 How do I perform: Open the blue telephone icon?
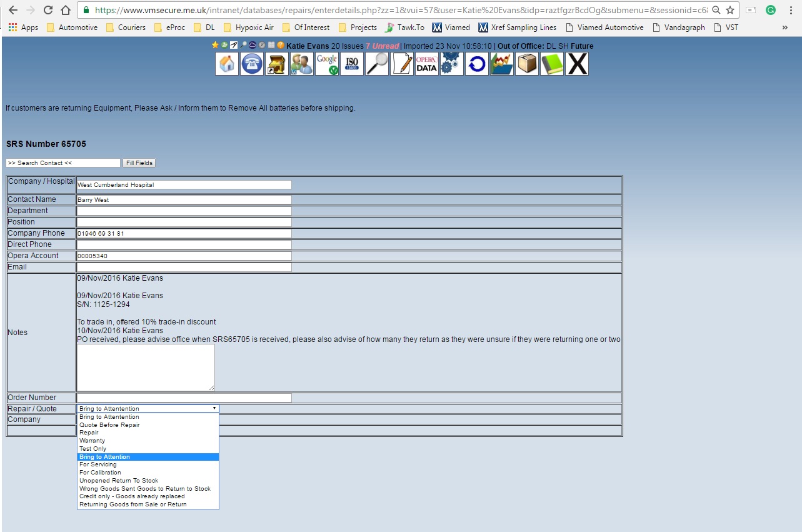click(x=252, y=64)
